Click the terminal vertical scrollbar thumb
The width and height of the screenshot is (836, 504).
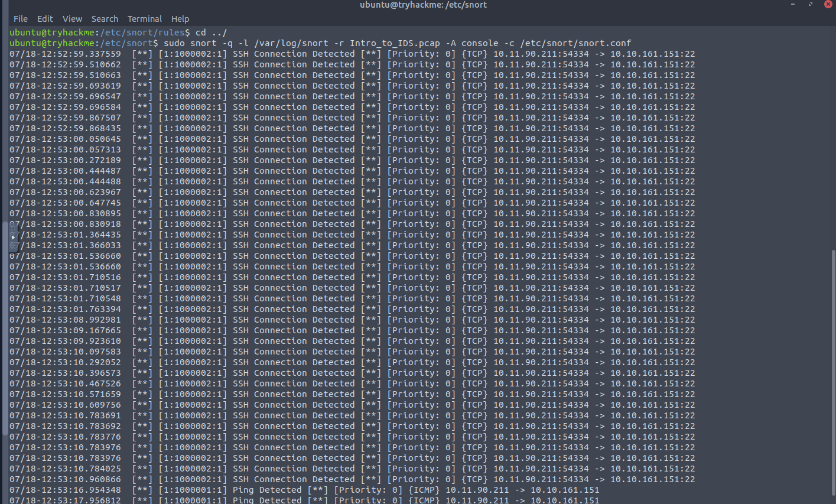pos(833,374)
